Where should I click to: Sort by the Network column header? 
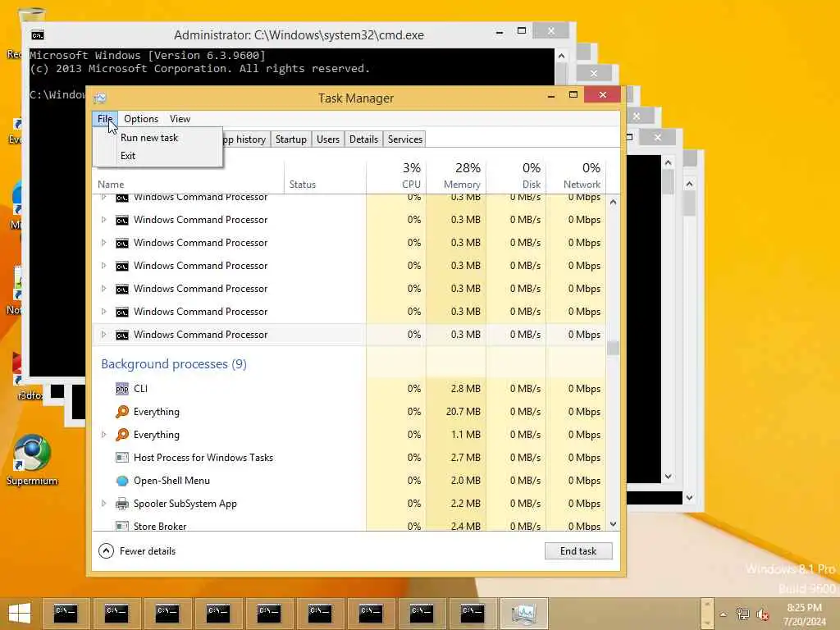576,176
